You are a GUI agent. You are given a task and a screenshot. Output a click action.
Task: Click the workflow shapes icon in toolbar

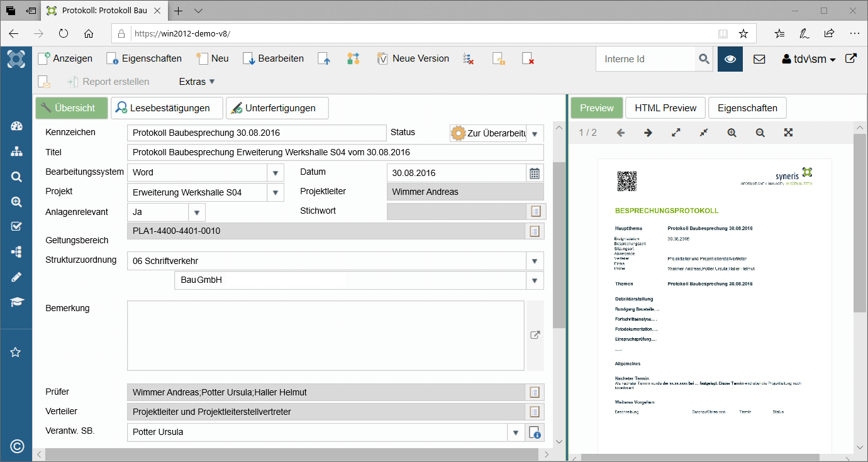pos(353,58)
